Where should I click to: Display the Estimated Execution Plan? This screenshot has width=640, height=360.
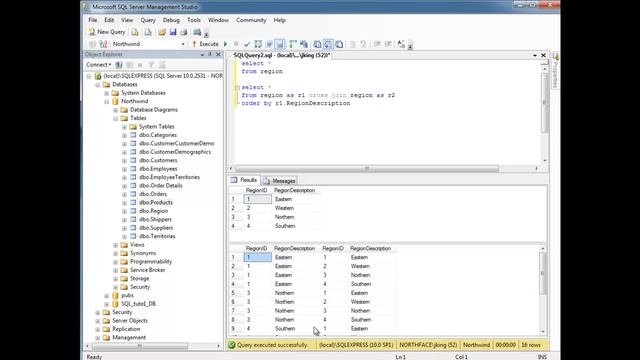[x=258, y=44]
